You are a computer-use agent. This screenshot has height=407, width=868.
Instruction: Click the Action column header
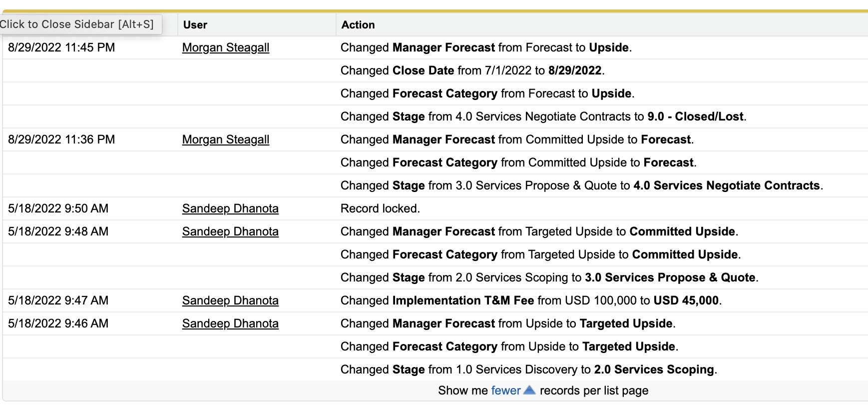point(358,25)
